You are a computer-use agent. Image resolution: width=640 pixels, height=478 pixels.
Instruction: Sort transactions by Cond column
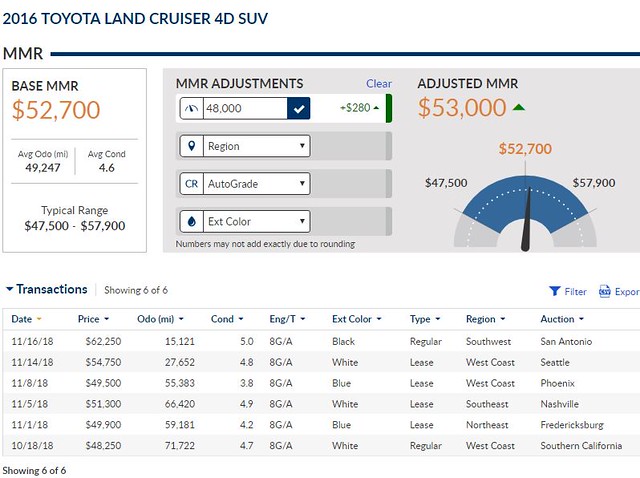(x=227, y=319)
